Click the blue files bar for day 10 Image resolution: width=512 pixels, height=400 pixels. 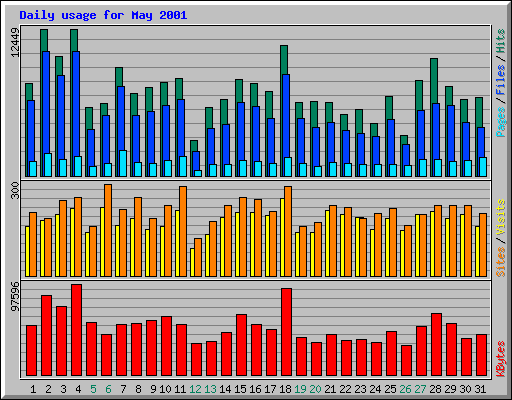coord(166,133)
